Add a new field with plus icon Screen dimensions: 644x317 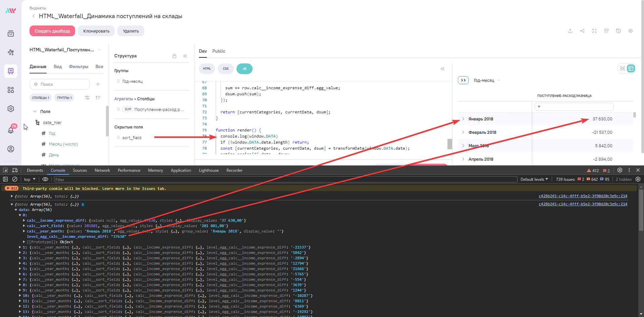coord(98,84)
